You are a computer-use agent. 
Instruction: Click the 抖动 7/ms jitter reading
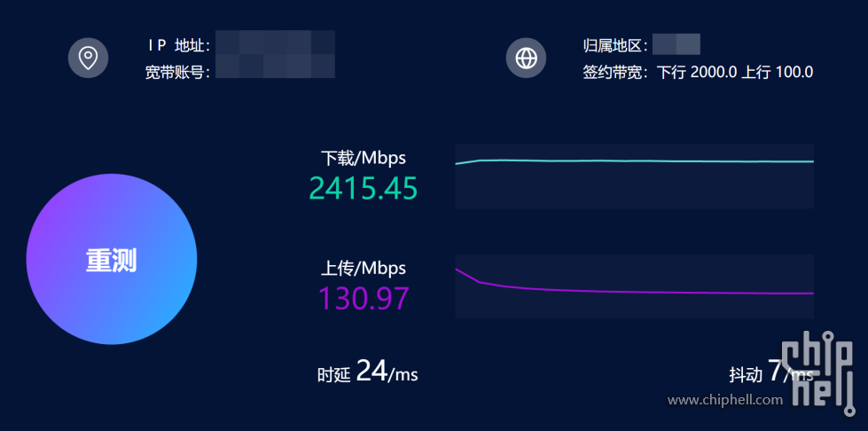771,372
